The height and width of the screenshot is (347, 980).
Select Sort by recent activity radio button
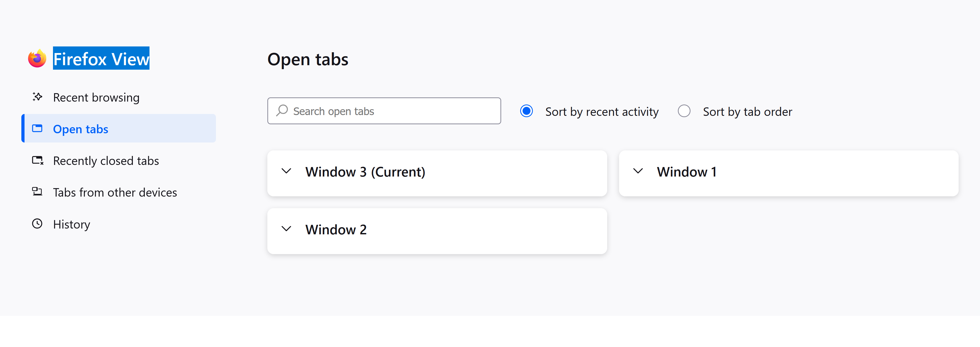526,111
